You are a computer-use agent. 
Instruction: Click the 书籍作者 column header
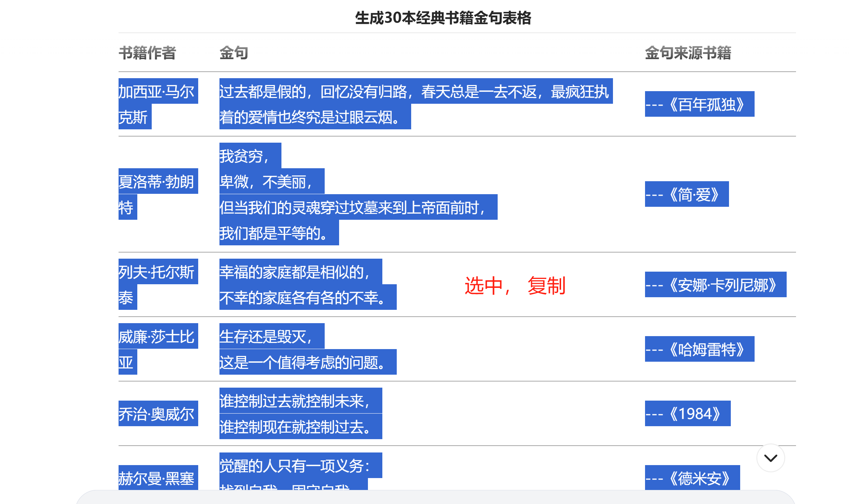[147, 53]
